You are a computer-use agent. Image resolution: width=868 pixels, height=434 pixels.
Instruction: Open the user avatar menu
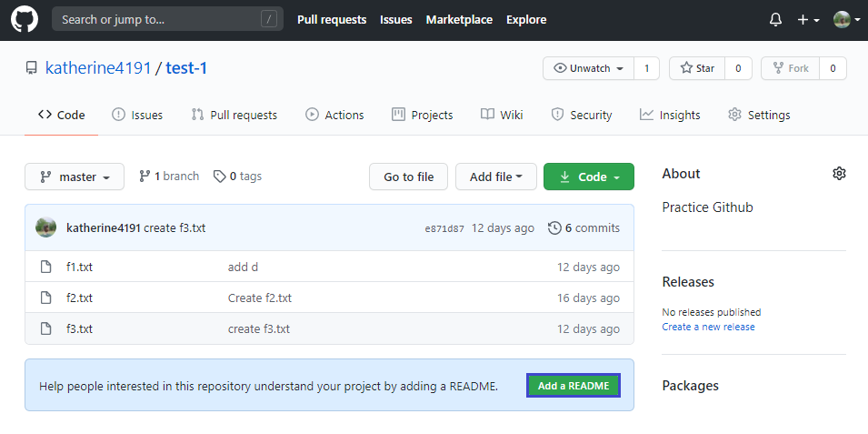pos(847,20)
